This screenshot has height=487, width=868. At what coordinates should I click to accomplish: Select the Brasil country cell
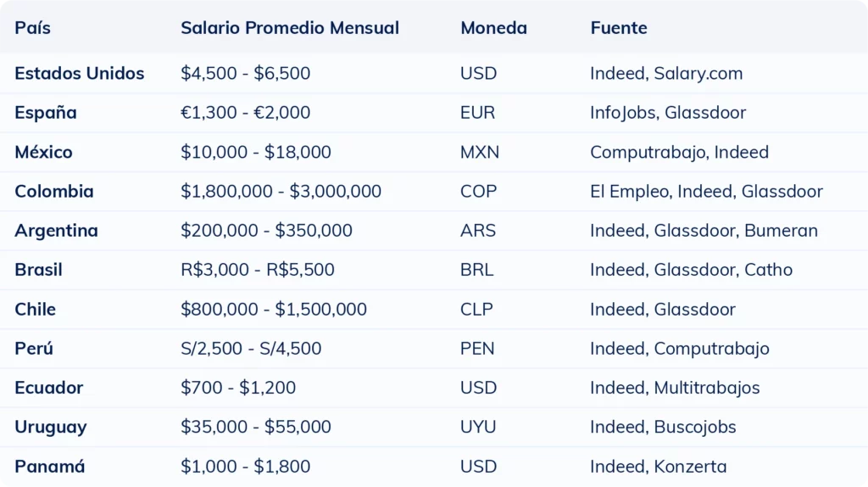pos(38,270)
